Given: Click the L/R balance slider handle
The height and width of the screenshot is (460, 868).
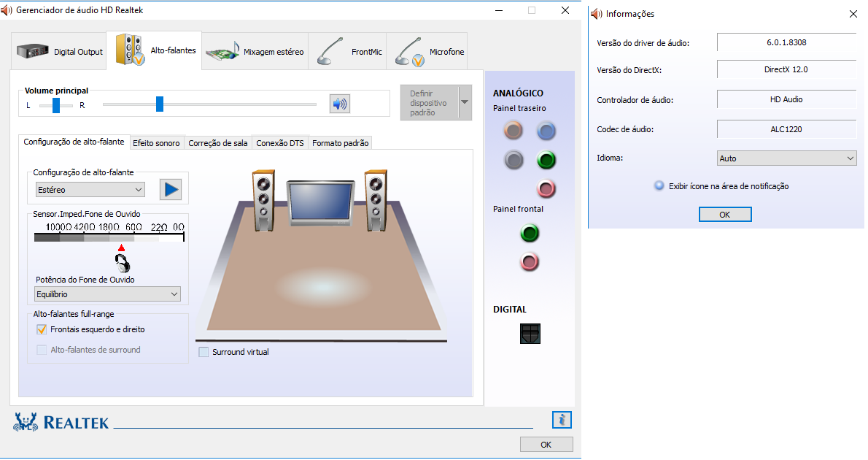Looking at the screenshot, I should 56,105.
